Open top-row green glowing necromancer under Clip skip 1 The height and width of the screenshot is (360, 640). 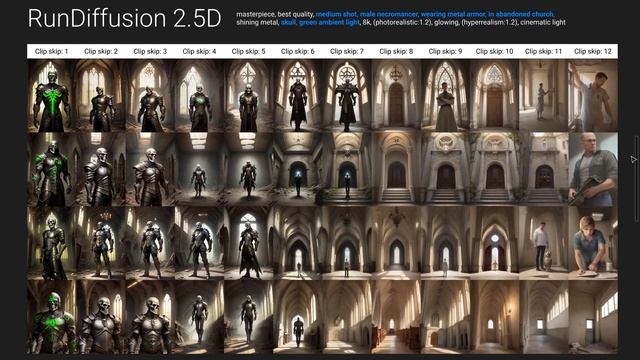(x=51, y=96)
